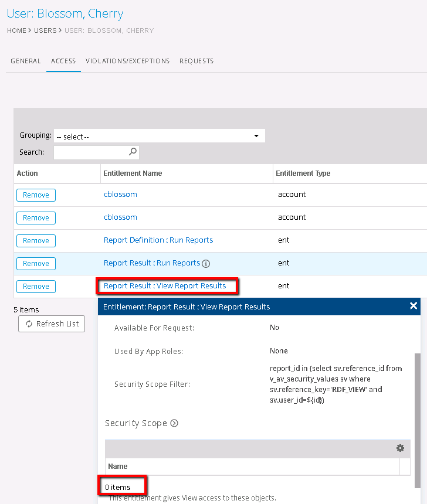This screenshot has height=504, width=427.
Task: Open Report Definition : Run Reports link
Action: [158, 240]
